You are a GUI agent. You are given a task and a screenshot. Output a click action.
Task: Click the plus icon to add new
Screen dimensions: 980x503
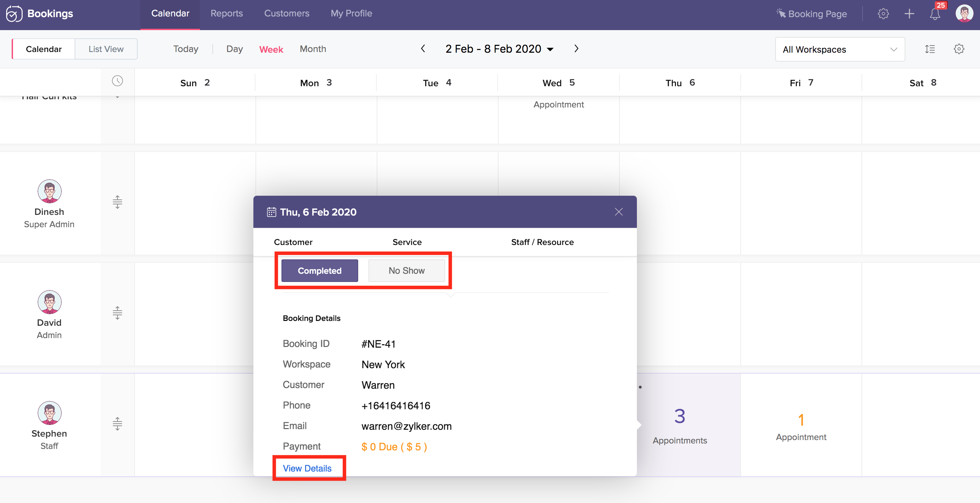pyautogui.click(x=909, y=14)
